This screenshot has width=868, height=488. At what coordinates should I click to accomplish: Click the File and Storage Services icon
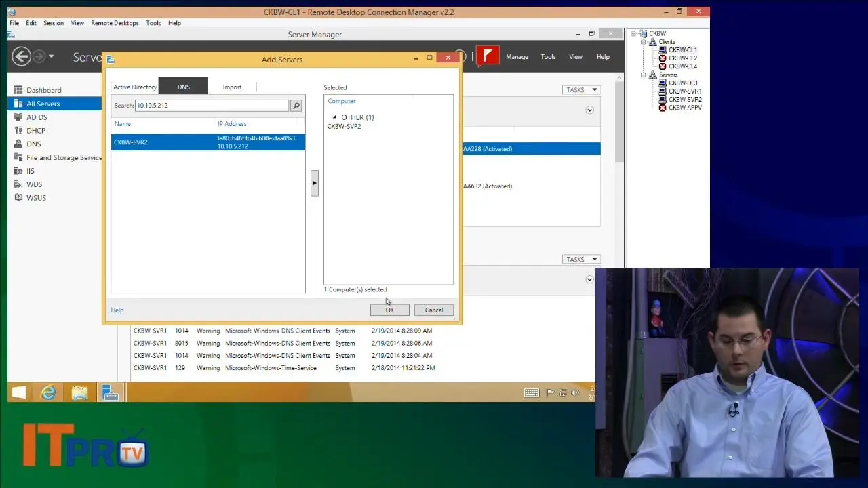pyautogui.click(x=18, y=157)
